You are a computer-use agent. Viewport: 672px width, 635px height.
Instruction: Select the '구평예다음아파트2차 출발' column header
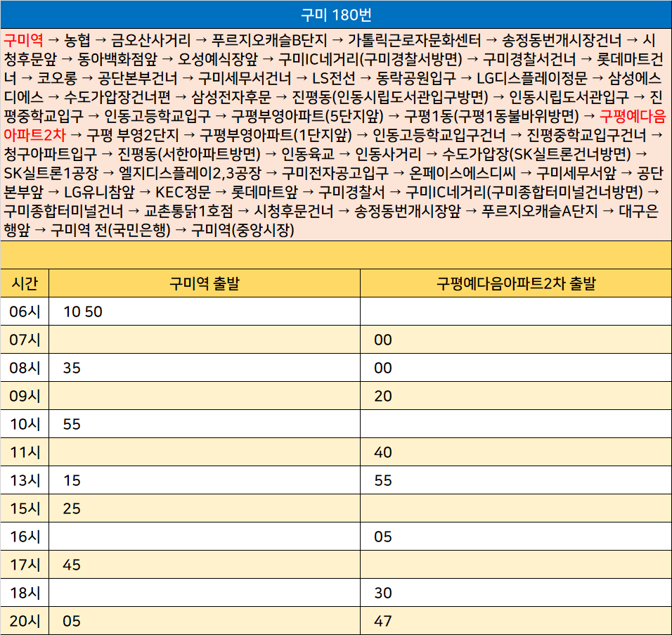coord(516,283)
